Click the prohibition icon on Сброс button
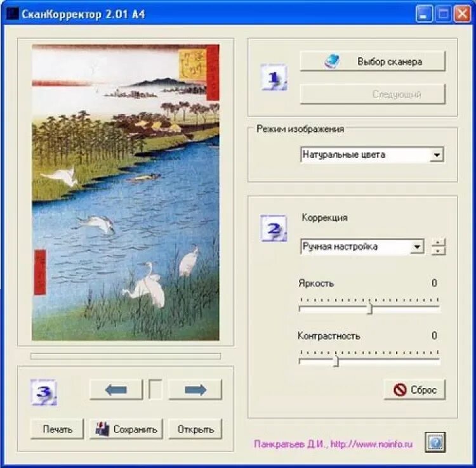The image size is (476, 468). click(400, 390)
